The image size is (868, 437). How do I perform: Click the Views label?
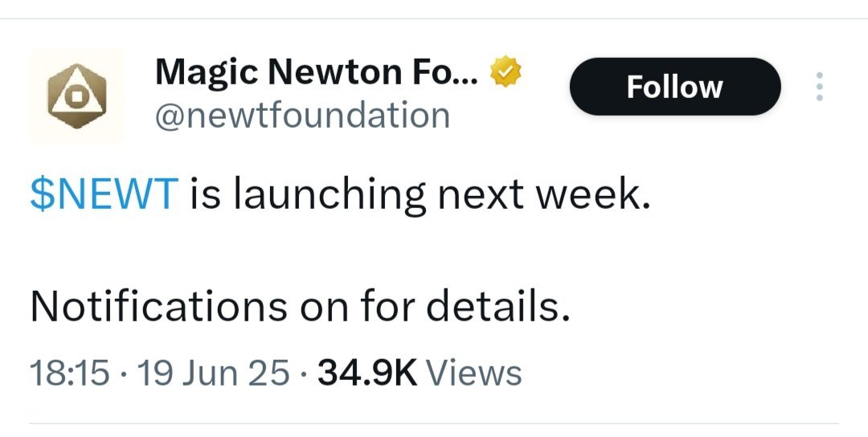coord(473,373)
